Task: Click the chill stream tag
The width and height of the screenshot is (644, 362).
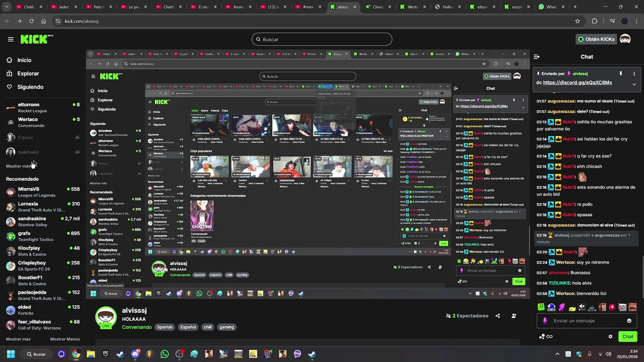Action: pos(208,327)
